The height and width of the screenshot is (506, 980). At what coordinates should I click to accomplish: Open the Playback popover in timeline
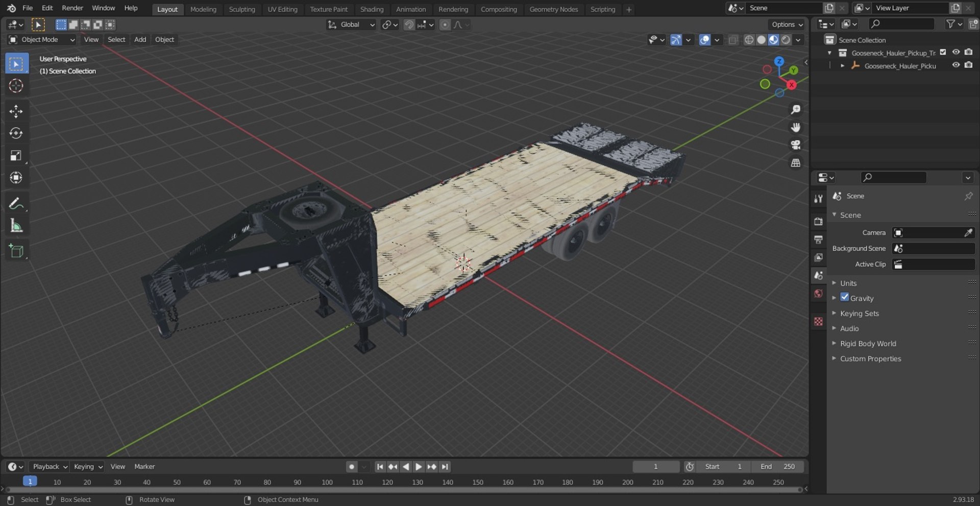[50, 467]
